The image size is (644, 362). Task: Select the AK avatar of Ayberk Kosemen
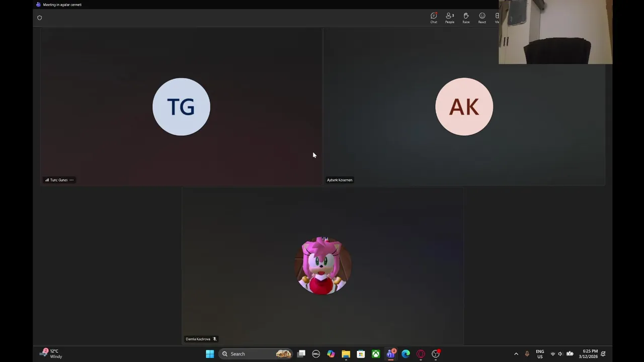coord(464,107)
